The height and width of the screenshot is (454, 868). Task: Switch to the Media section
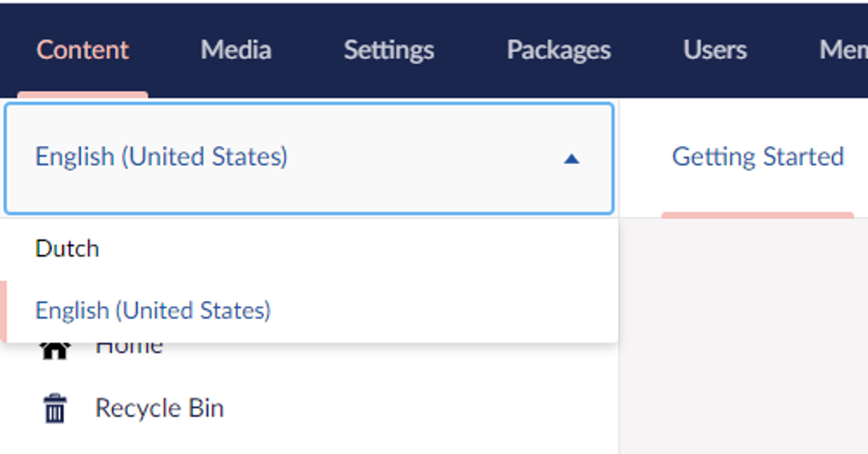point(236,50)
